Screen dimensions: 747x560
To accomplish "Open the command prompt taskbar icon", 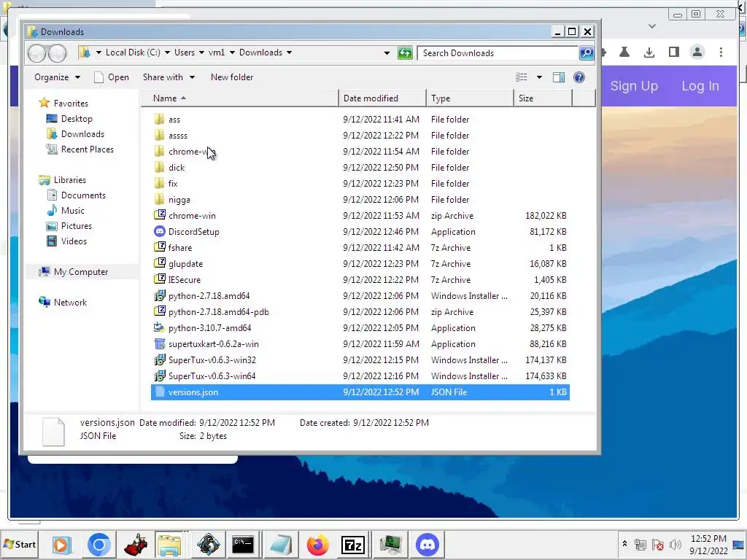I will click(x=243, y=544).
